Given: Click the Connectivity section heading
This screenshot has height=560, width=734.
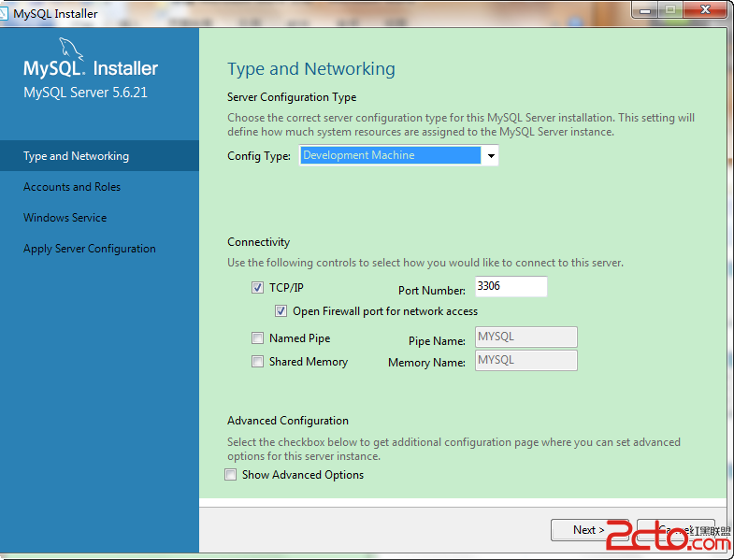Looking at the screenshot, I should pyautogui.click(x=258, y=242).
